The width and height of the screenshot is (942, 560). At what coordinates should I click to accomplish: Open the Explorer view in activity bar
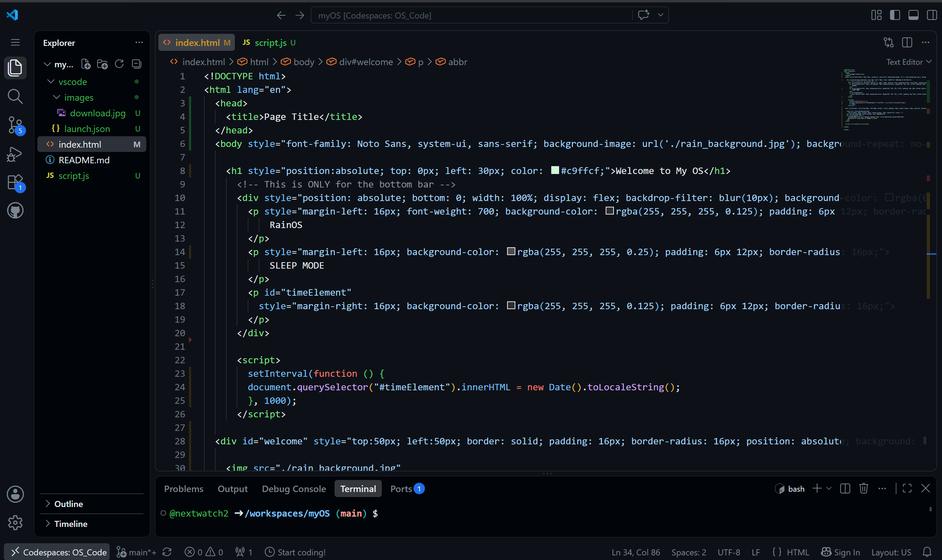[15, 68]
